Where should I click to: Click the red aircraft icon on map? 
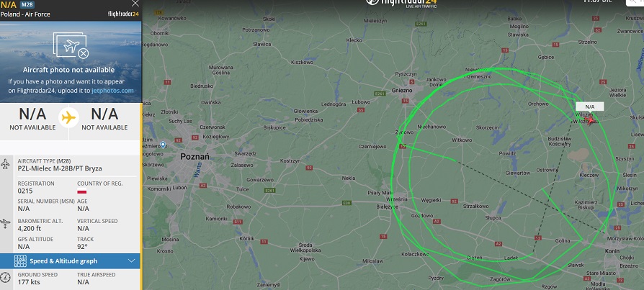tap(590, 119)
